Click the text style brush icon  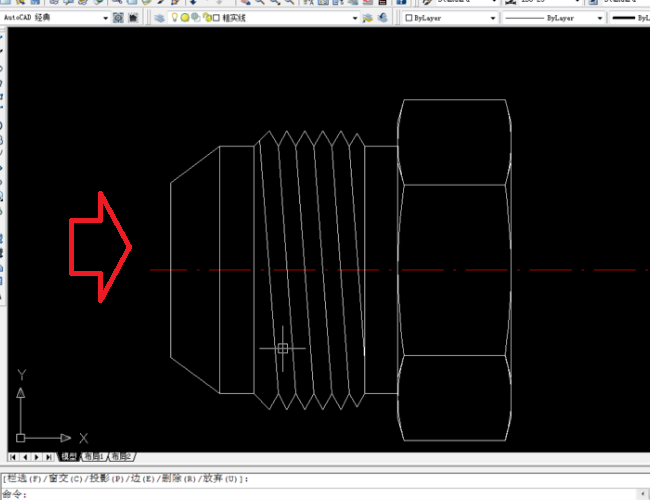point(427,2)
